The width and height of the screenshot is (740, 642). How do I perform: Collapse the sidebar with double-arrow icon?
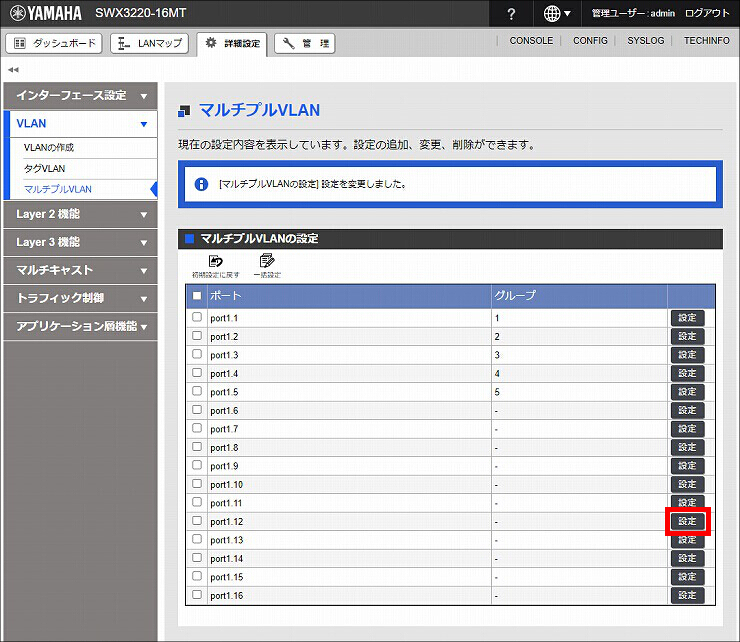pos(13,70)
